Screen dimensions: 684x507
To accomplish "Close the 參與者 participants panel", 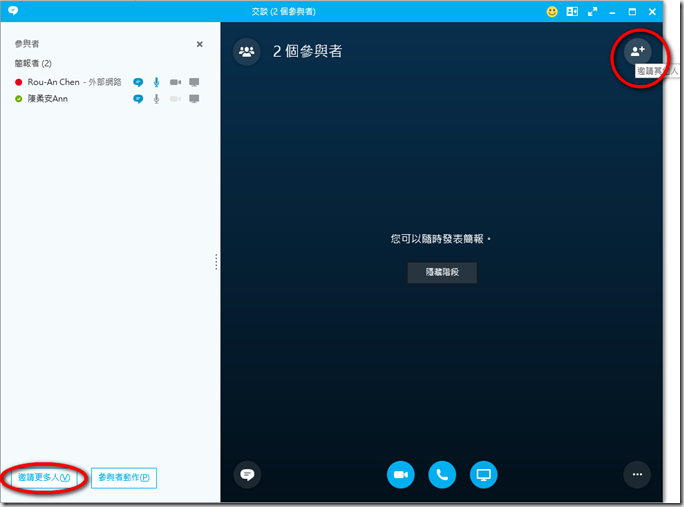I will tap(199, 45).
